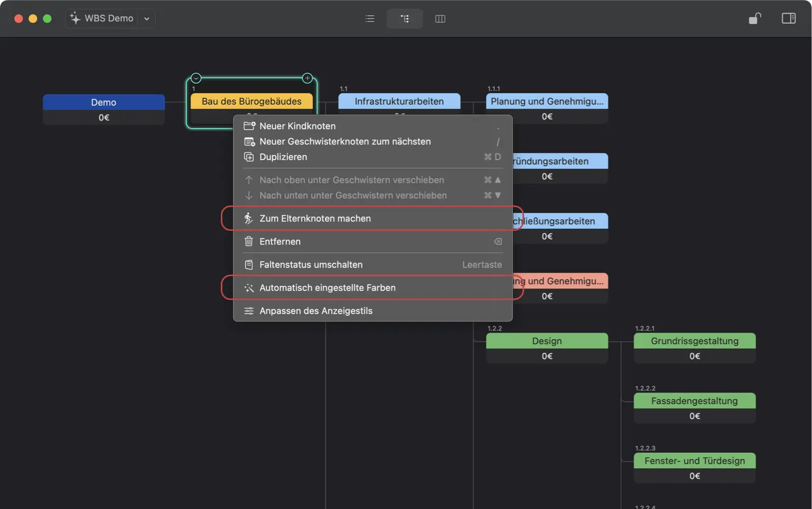The image size is (812, 509).
Task: Click the trash icon next to Entfernen
Action: tap(249, 242)
